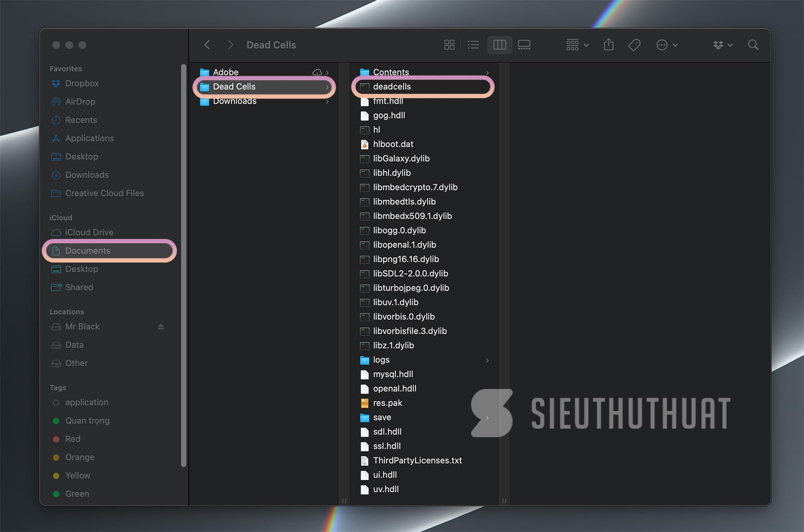Switch to icon grid view
Screen dimensions: 804x532
point(449,45)
